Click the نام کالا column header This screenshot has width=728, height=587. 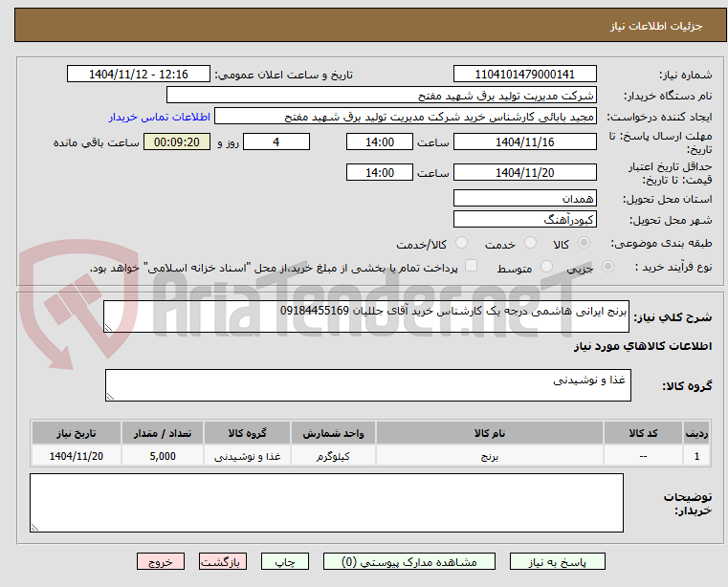[490, 433]
